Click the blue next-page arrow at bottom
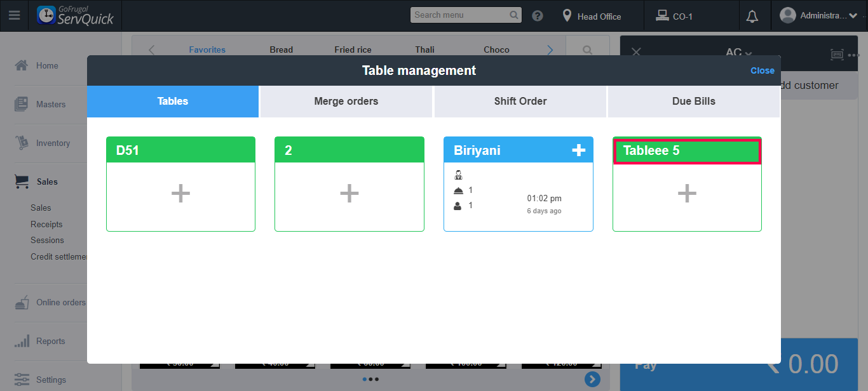 pos(592,379)
